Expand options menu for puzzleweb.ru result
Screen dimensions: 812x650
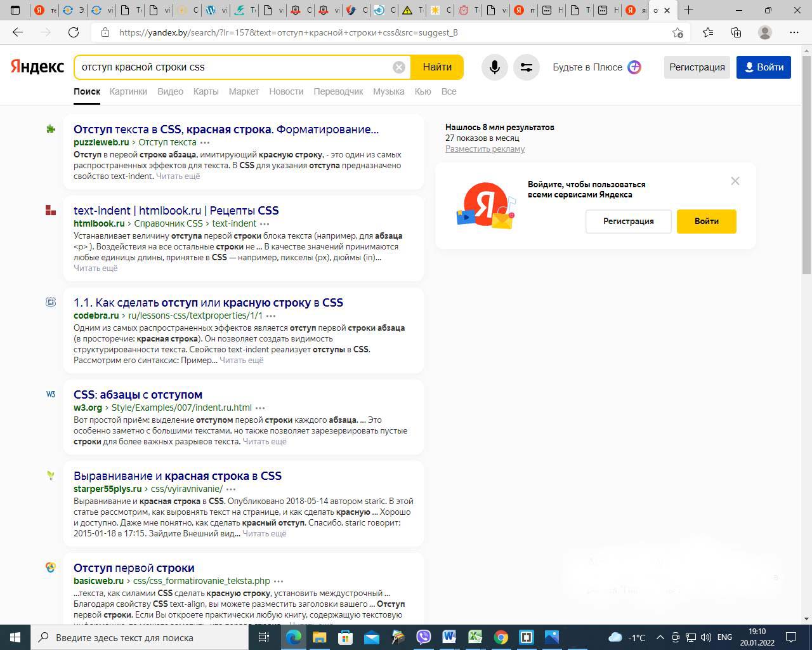pos(205,143)
